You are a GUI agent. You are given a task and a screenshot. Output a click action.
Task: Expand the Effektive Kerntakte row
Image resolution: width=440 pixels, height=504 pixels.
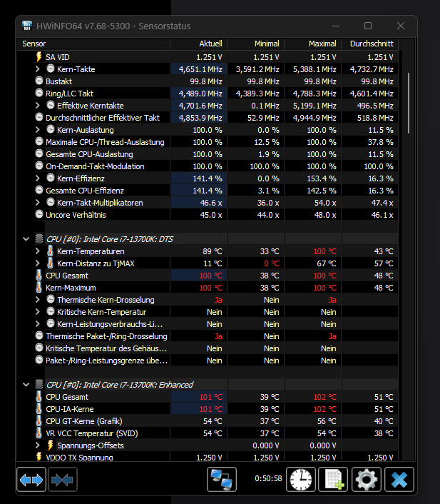38,106
